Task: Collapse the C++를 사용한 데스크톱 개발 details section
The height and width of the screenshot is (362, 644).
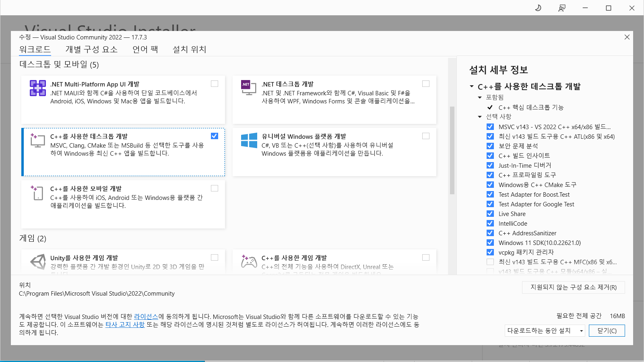Action: click(x=472, y=86)
